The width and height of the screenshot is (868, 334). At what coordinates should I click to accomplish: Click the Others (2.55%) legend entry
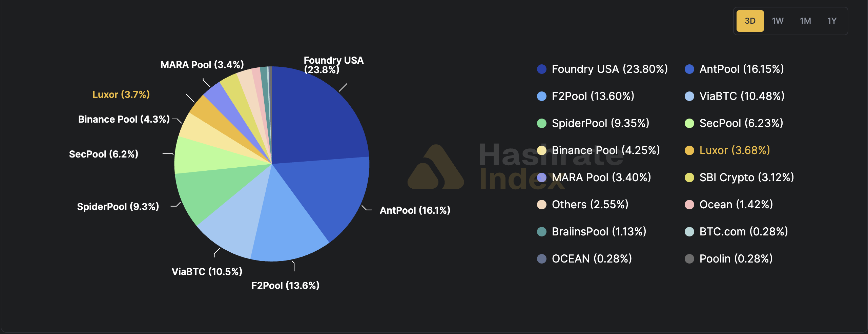pos(590,205)
